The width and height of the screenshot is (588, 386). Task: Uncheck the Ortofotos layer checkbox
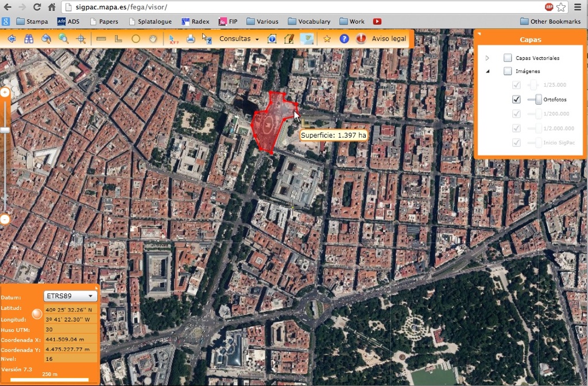tap(516, 99)
